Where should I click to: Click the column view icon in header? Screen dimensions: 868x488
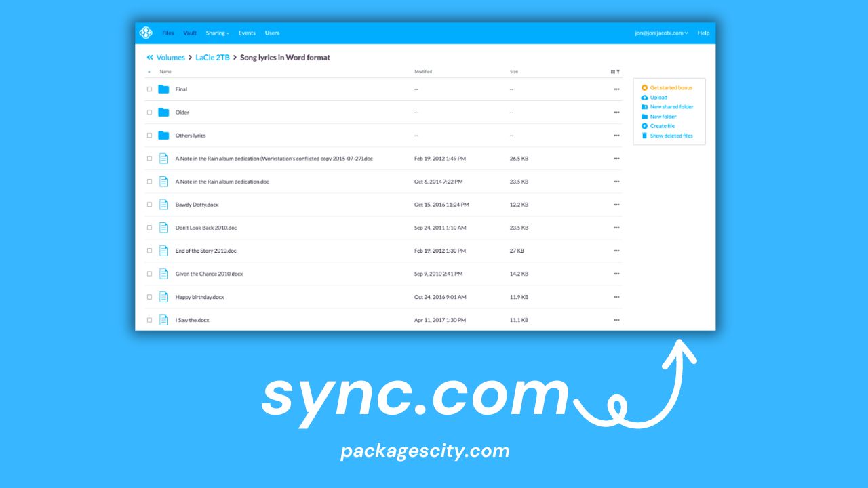(x=613, y=72)
